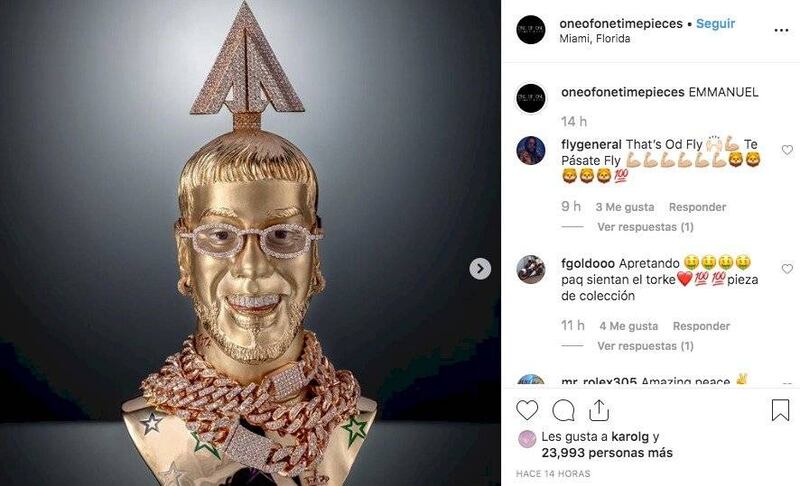View likes list via 23,993 personas más

point(607,453)
